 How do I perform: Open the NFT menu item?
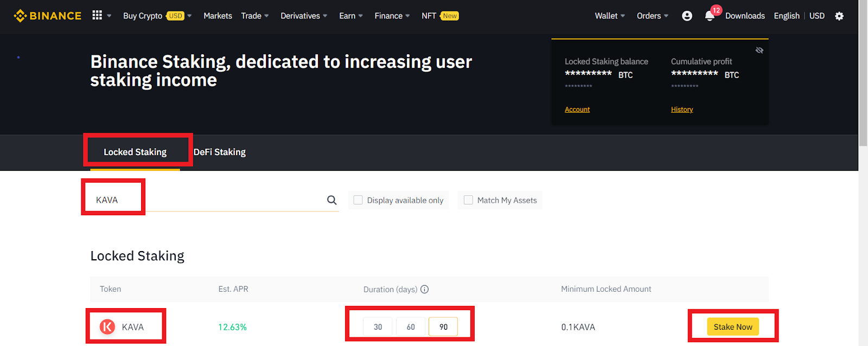pyautogui.click(x=429, y=16)
